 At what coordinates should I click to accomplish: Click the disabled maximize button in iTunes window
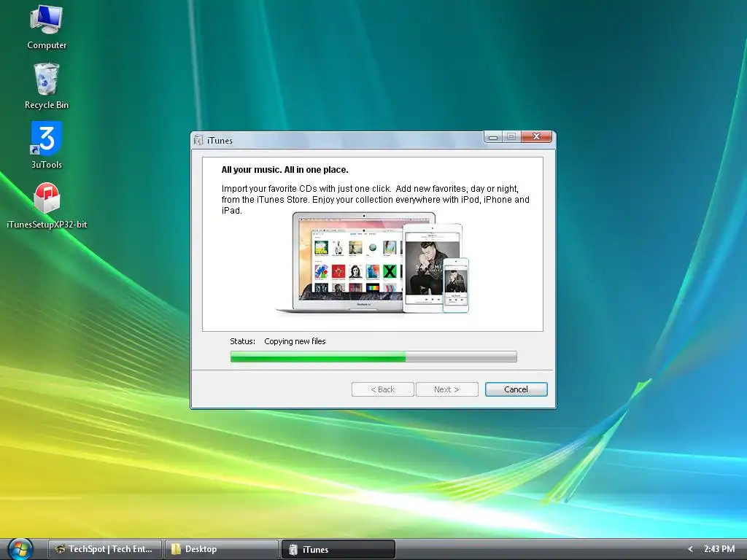[511, 136]
